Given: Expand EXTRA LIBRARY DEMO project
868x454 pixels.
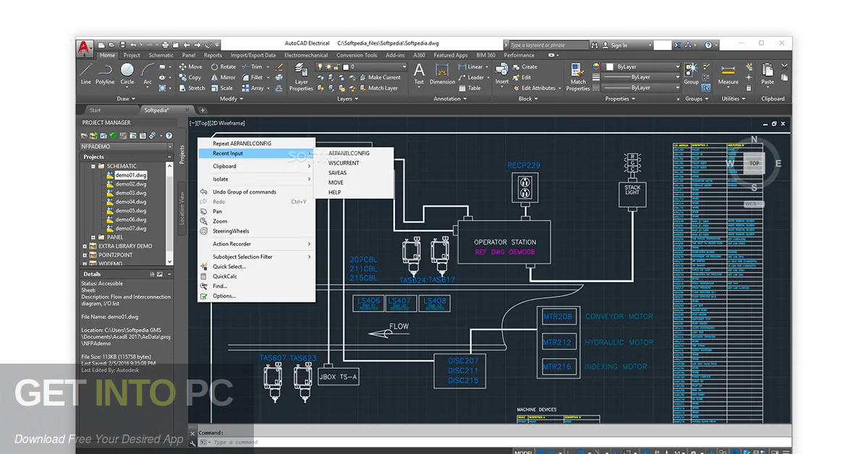Looking at the screenshot, I should (85, 246).
